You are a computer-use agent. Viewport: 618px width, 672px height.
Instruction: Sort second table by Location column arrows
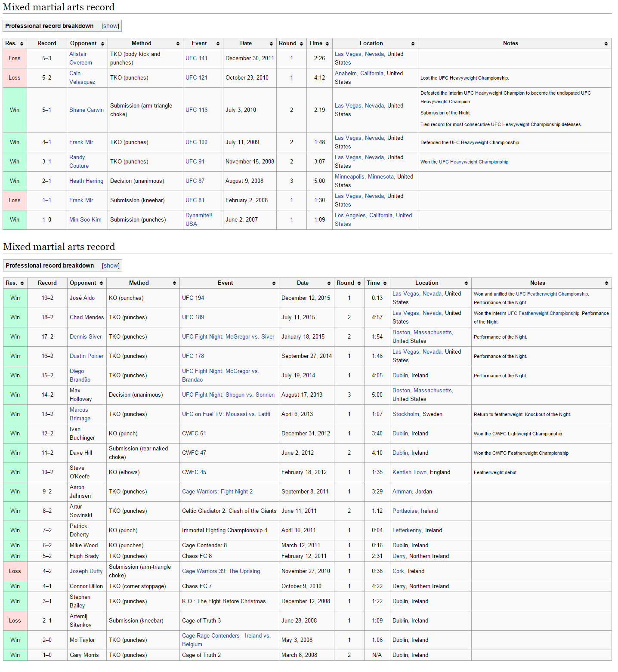466,284
